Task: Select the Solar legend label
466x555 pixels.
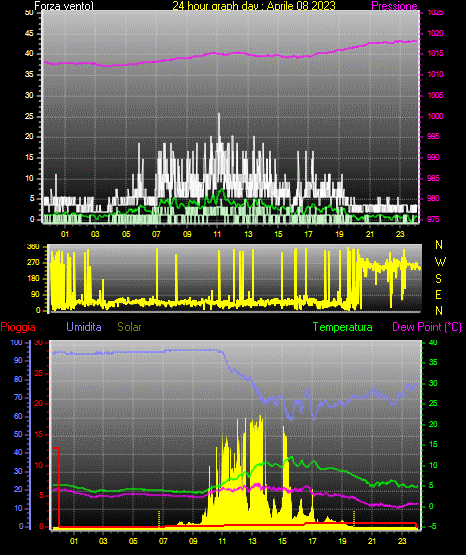Action: [x=129, y=327]
